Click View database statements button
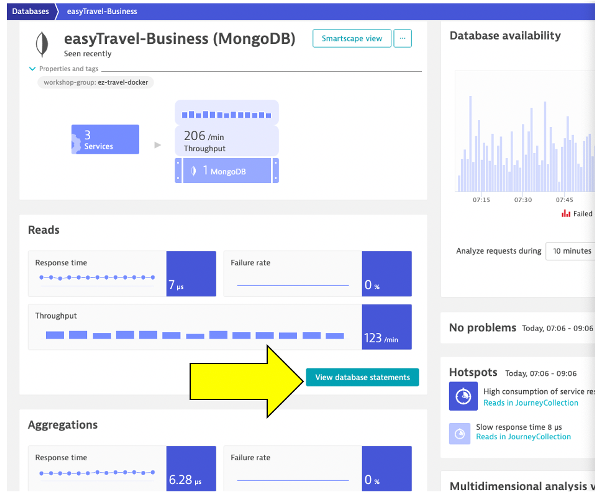Screen dimensions: 595x497 (x=362, y=377)
